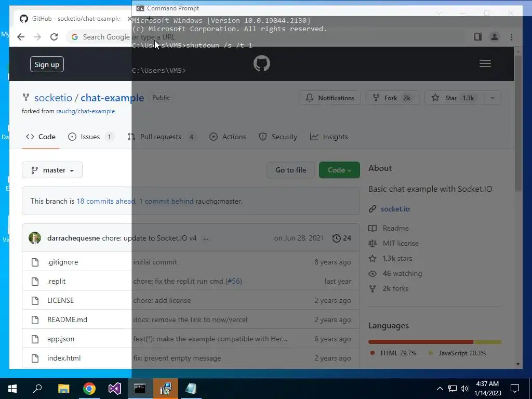The width and height of the screenshot is (532, 399).
Task: Expand the Star options dropdown arrow
Action: 493,98
